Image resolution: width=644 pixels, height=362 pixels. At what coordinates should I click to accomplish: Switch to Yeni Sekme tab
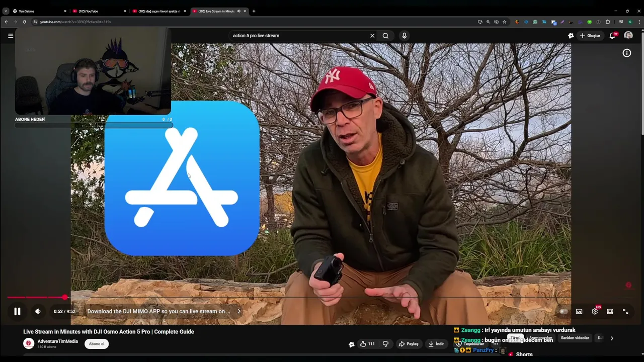(39, 11)
